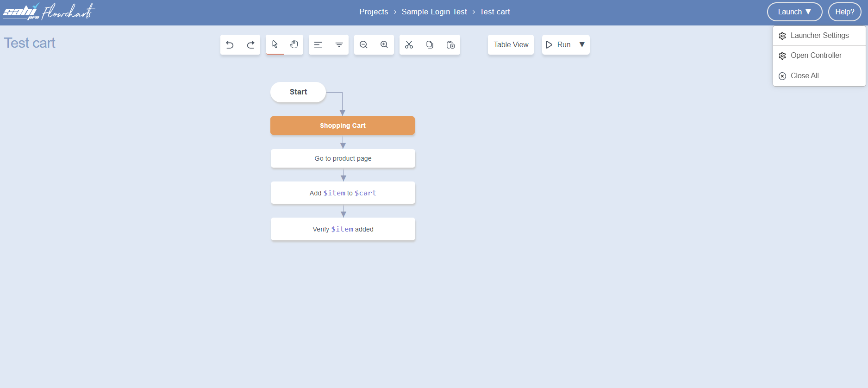Zoom in on the flowchart
The image size is (868, 388).
coord(384,45)
